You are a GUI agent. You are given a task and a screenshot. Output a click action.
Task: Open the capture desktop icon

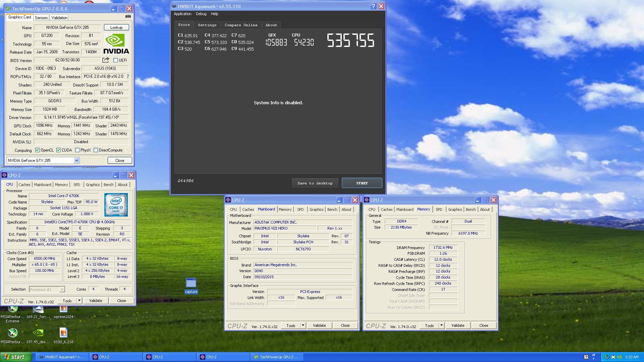coord(191,286)
